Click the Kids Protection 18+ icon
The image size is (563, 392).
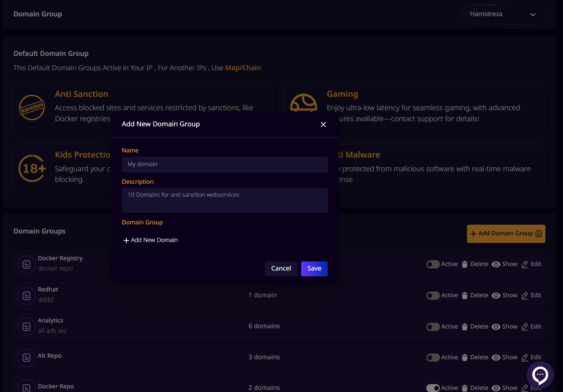tap(32, 168)
